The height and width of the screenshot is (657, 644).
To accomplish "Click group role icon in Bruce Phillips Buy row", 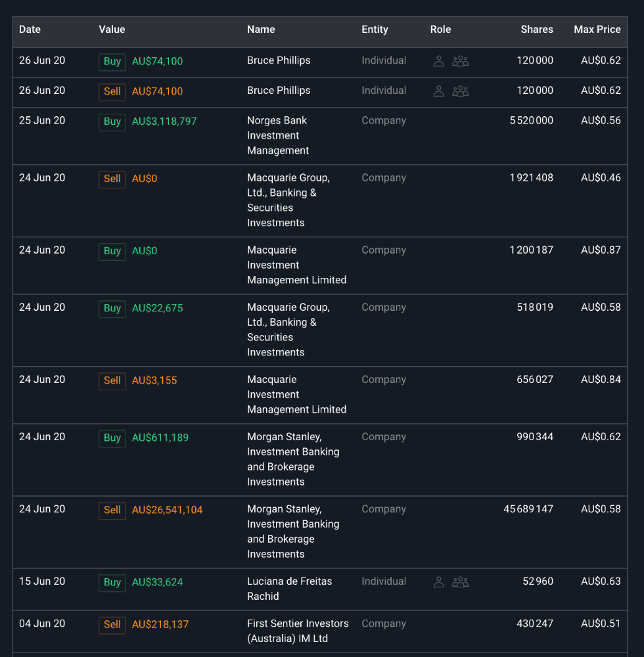I will click(460, 61).
